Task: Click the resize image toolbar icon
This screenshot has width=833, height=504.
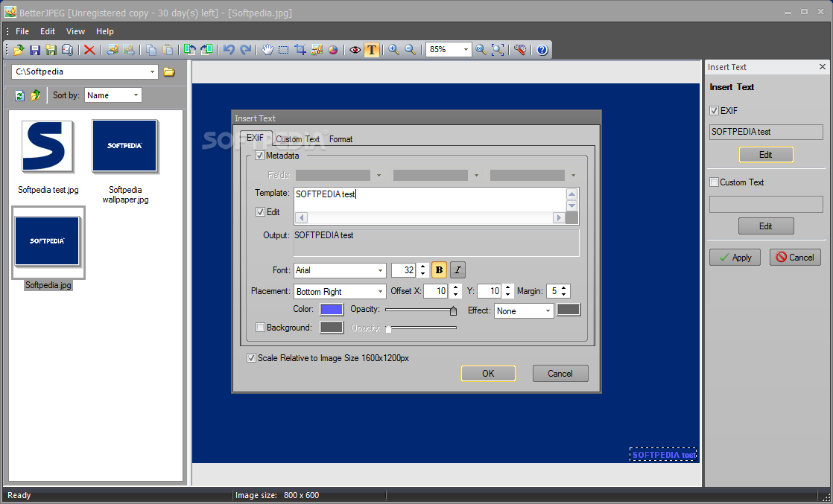Action: point(317,50)
